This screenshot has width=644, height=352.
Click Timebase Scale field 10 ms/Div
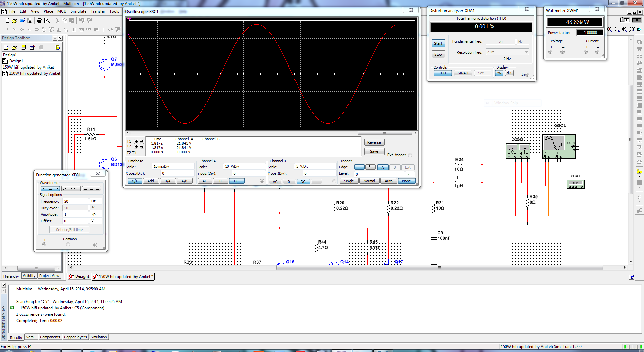[x=173, y=167]
